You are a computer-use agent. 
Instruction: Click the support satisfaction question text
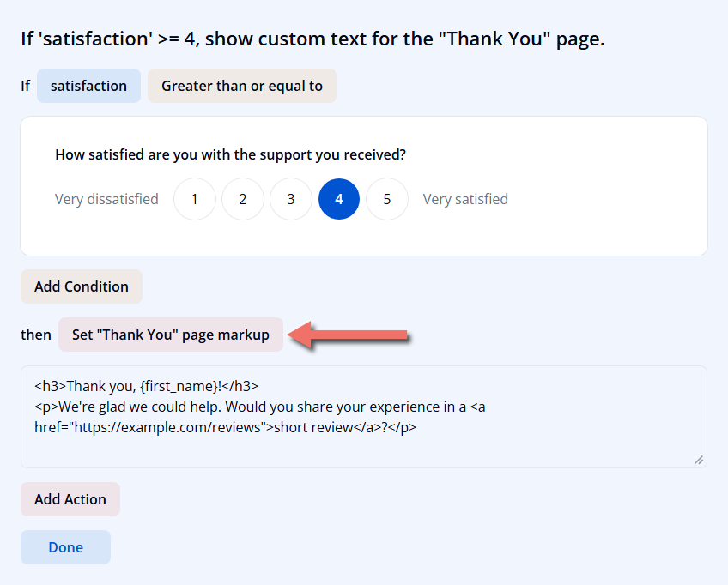230,154
